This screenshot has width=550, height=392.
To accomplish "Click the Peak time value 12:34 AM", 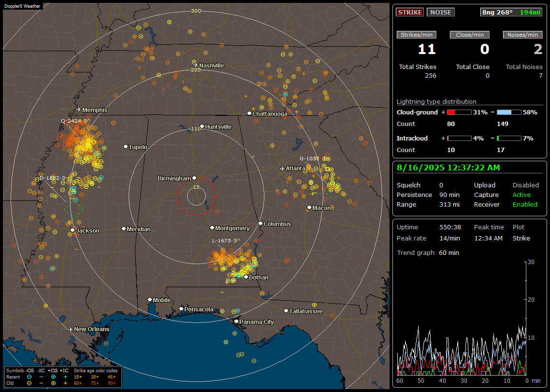I will pos(488,238).
